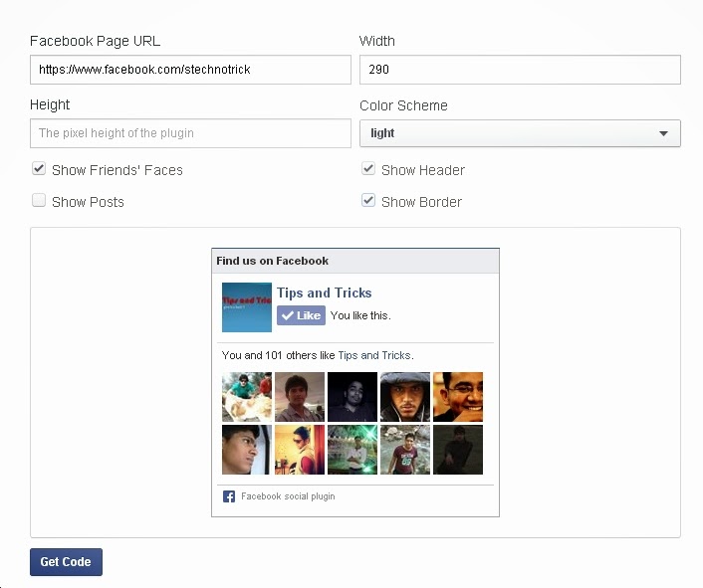
Task: Uncheck the Show Header checkbox
Action: 368,169
